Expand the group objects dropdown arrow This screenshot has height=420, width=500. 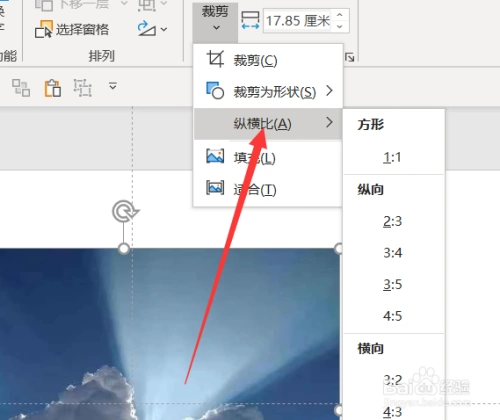pos(164,3)
